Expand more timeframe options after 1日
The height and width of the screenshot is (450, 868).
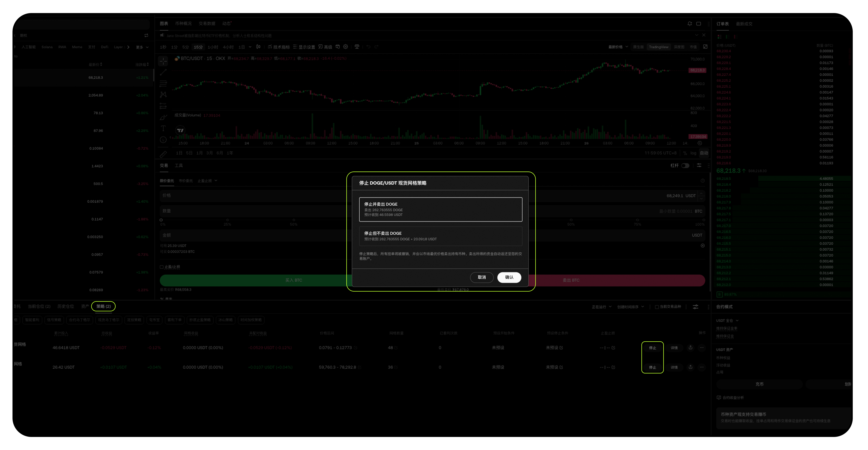(x=250, y=47)
